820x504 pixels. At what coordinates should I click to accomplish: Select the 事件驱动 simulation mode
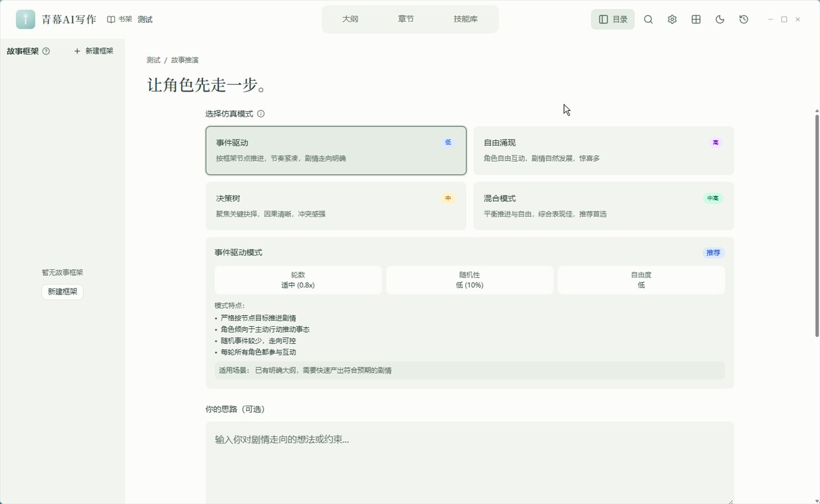pyautogui.click(x=336, y=150)
